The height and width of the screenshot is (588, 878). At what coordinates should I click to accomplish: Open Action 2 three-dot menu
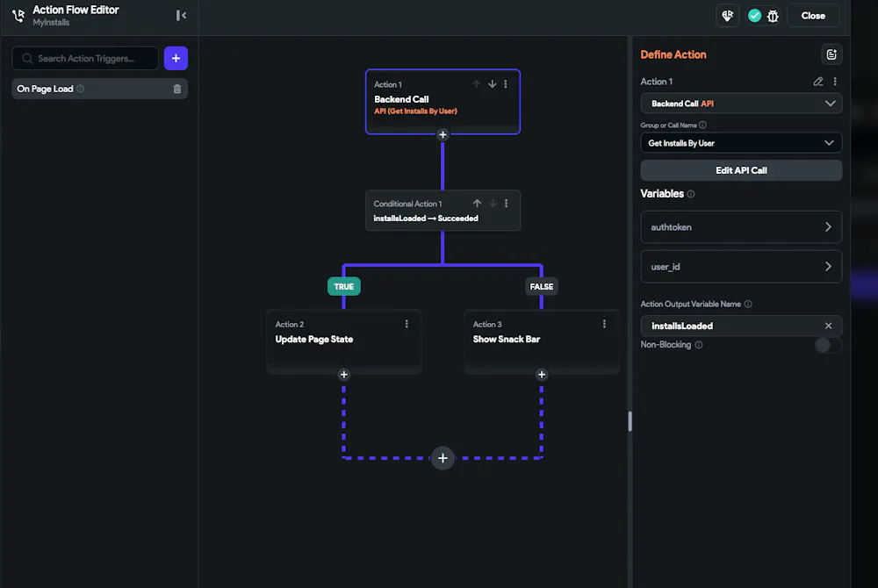click(407, 324)
